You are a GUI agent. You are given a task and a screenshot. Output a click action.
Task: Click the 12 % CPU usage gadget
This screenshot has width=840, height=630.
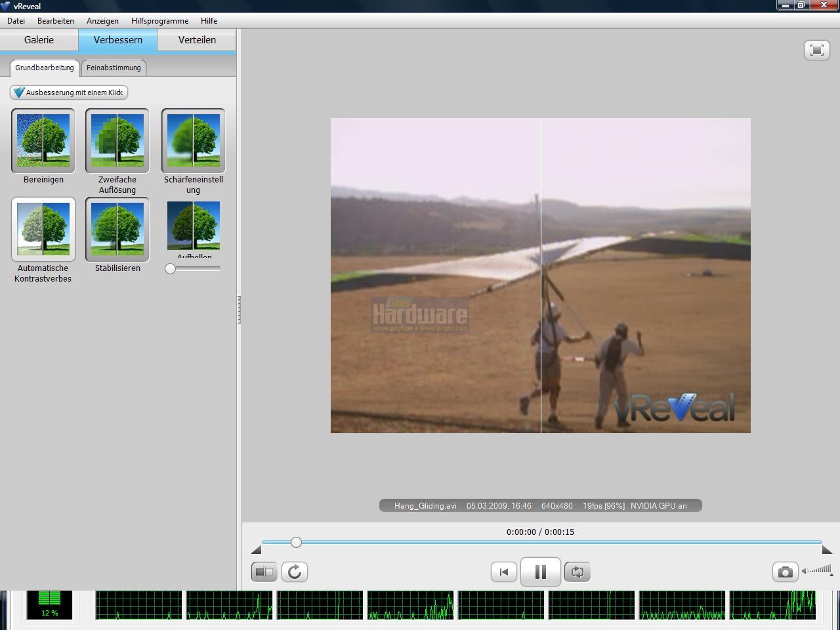tap(49, 605)
